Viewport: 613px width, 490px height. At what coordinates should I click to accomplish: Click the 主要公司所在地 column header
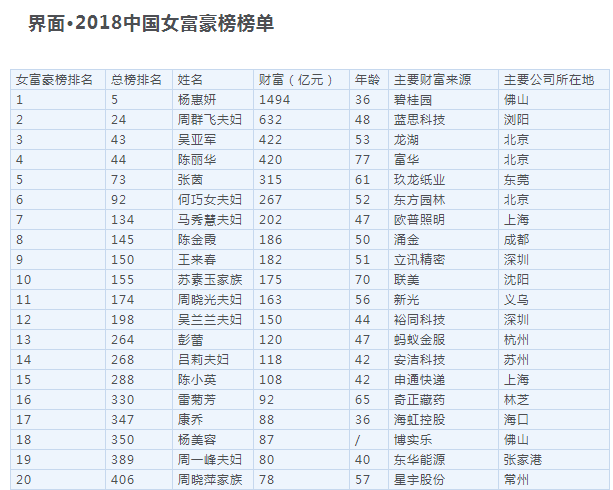tap(549, 80)
